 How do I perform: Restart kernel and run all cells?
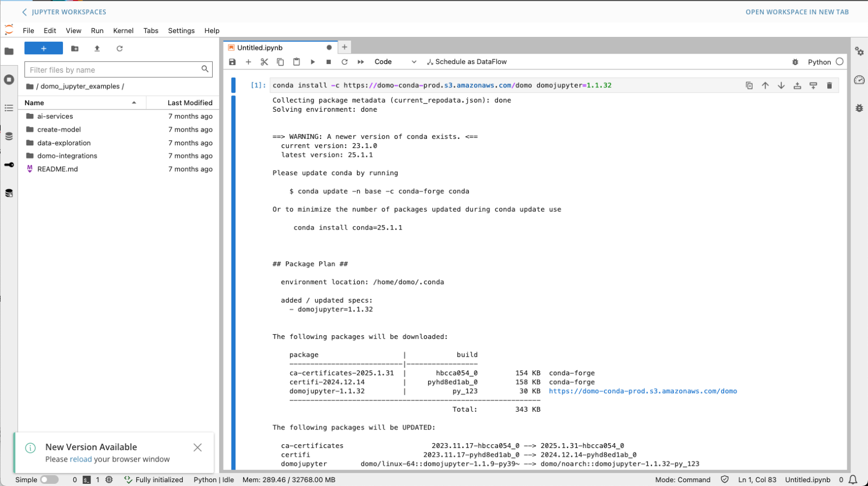click(361, 62)
